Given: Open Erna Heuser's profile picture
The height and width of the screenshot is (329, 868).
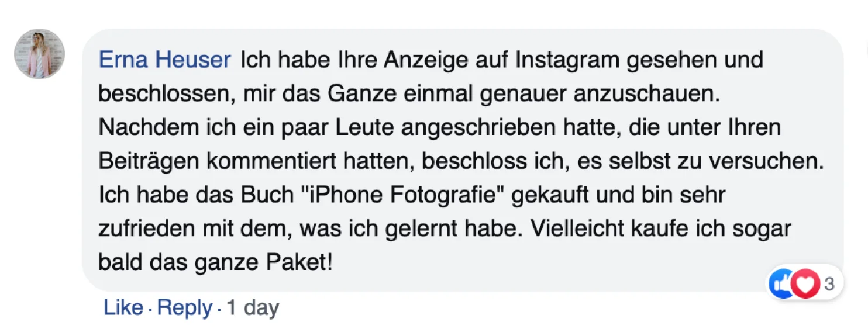Looking at the screenshot, I should (x=39, y=54).
